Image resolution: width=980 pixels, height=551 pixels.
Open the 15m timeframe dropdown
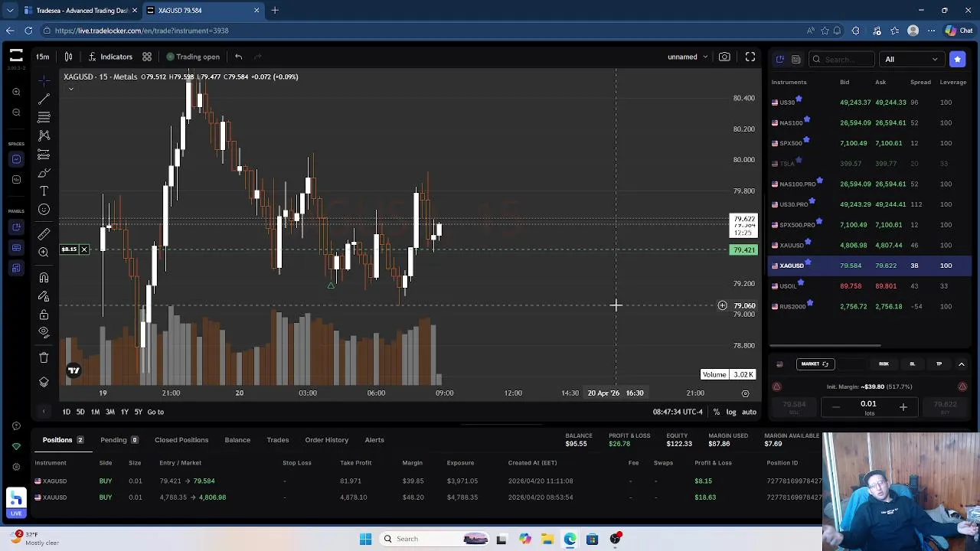(43, 57)
